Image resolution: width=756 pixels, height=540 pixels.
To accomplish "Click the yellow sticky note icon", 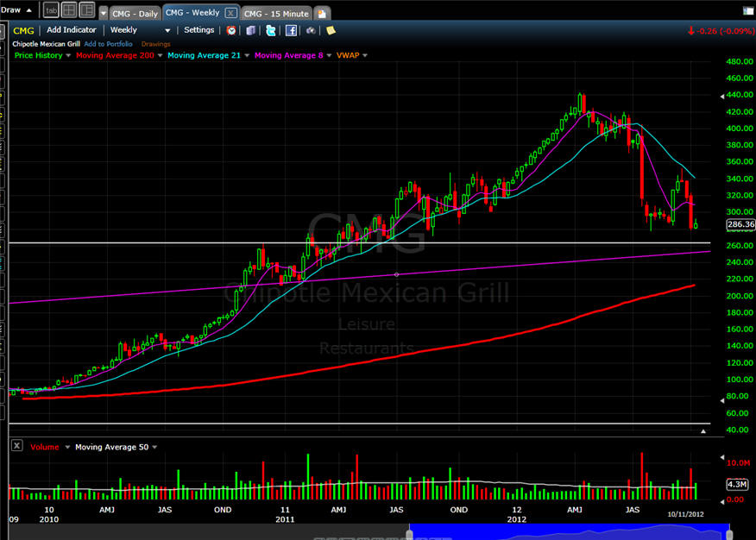I will [331, 30].
